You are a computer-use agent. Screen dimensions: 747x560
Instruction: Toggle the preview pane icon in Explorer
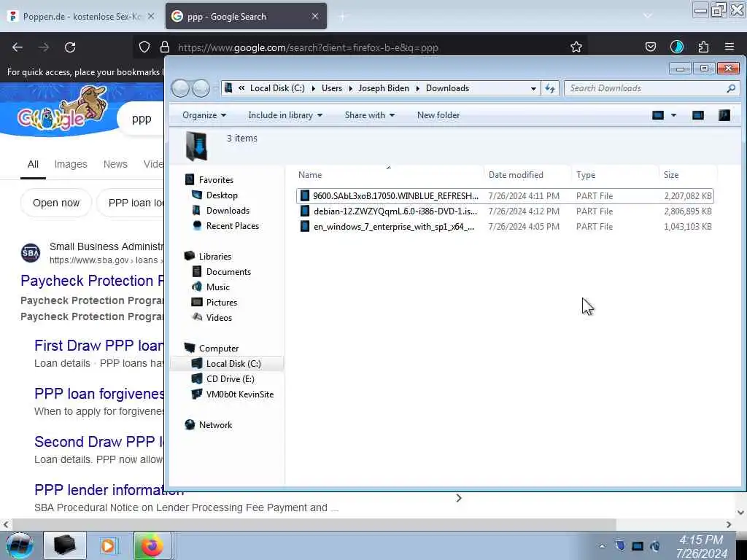(x=698, y=115)
